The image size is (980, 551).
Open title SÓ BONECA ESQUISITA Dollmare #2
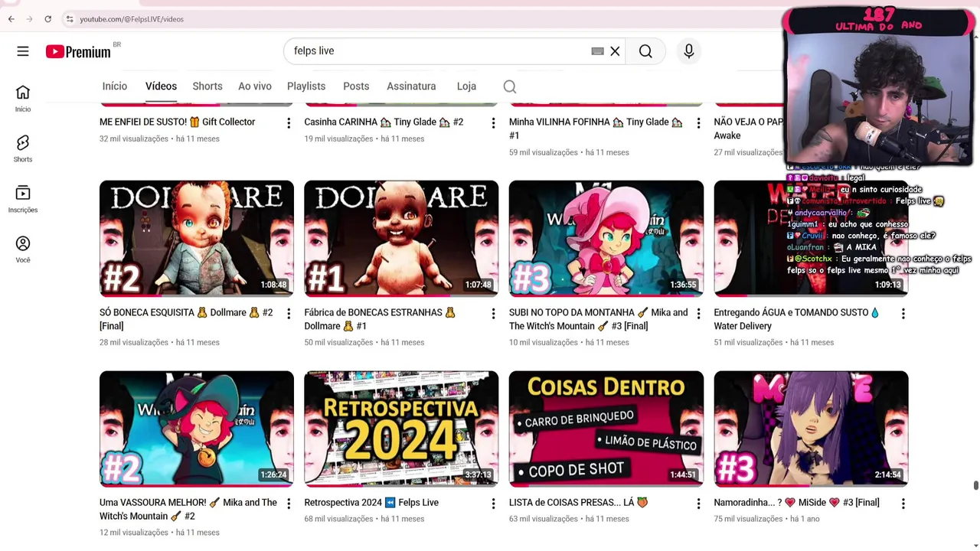pyautogui.click(x=186, y=319)
